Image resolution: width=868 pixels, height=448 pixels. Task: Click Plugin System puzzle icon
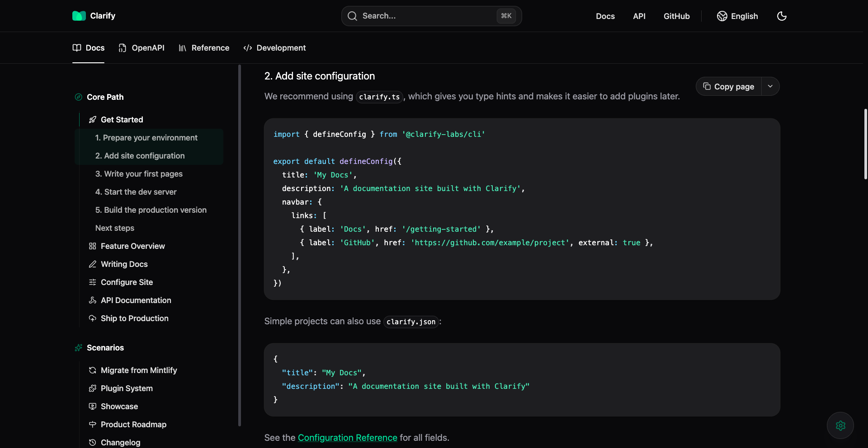point(93,388)
